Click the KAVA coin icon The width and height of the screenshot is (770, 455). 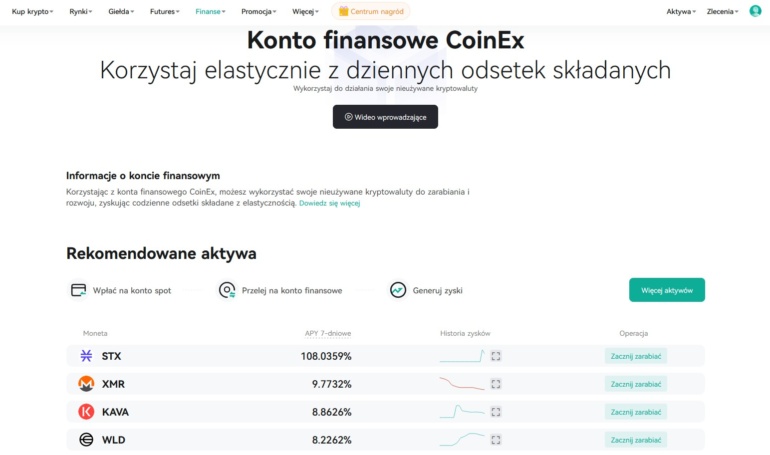tap(86, 412)
